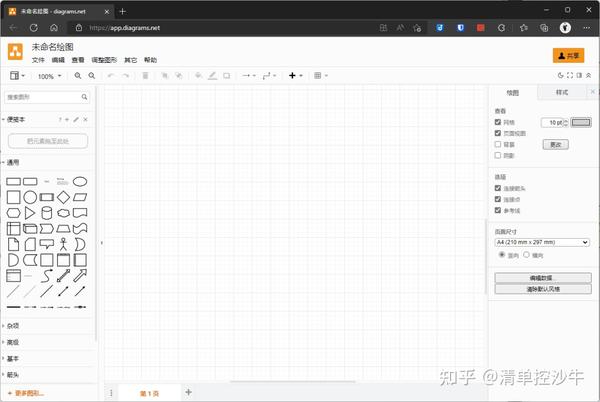This screenshot has height=402, width=600.
Task: Click the orange 共享 share button
Action: (569, 56)
